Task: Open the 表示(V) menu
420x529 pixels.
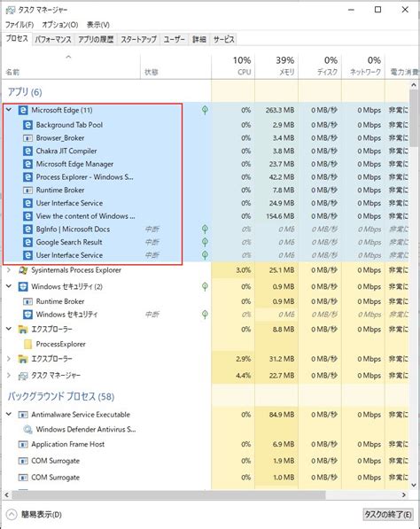Action: pos(98,25)
